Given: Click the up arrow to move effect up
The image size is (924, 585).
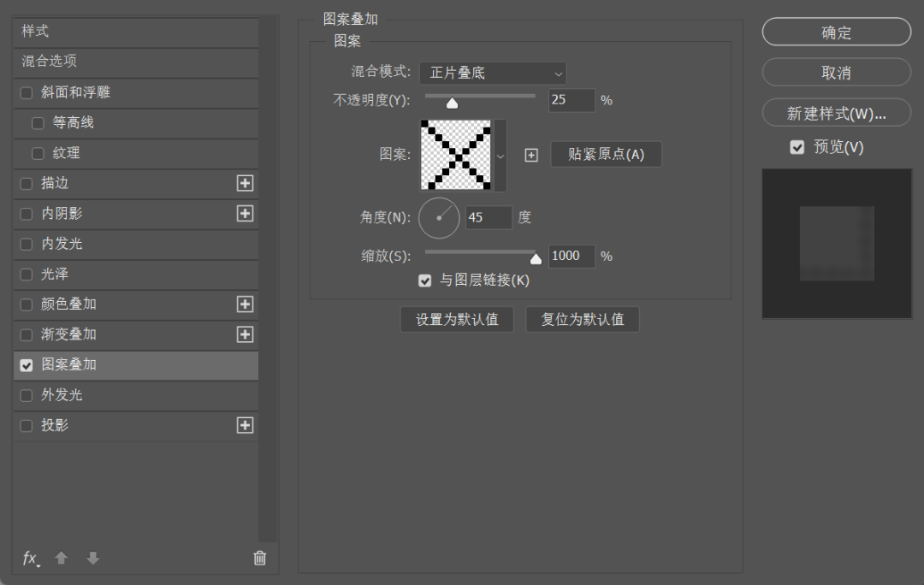Looking at the screenshot, I should click(x=61, y=558).
